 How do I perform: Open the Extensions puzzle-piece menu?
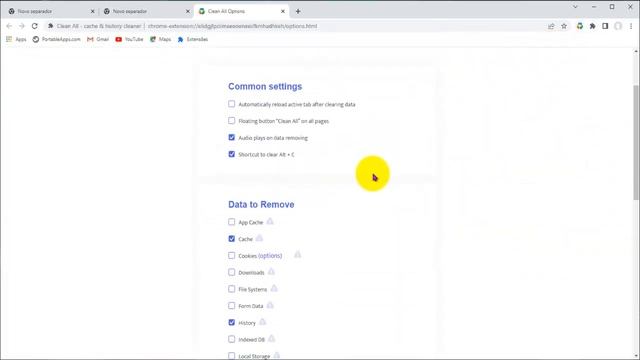click(x=592, y=26)
